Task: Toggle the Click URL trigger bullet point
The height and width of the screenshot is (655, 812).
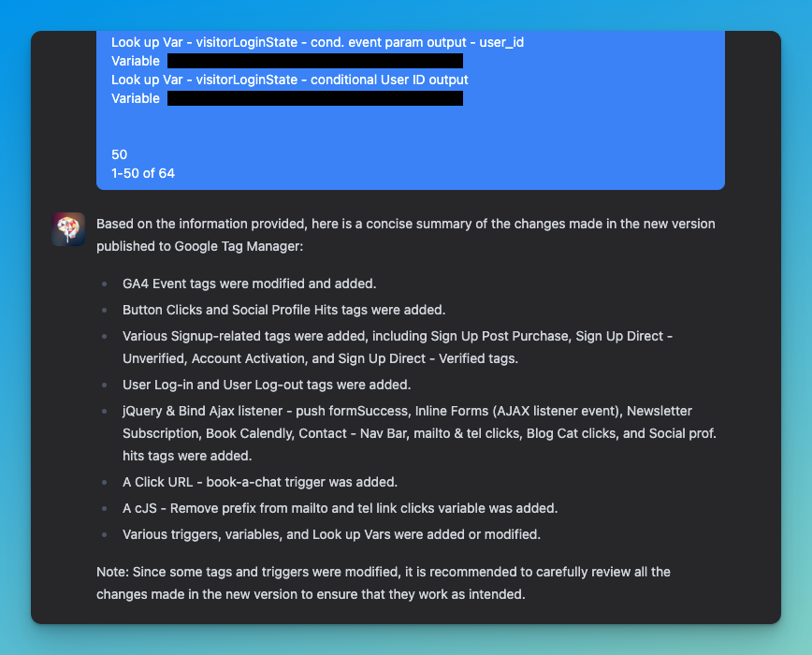Action: point(260,482)
